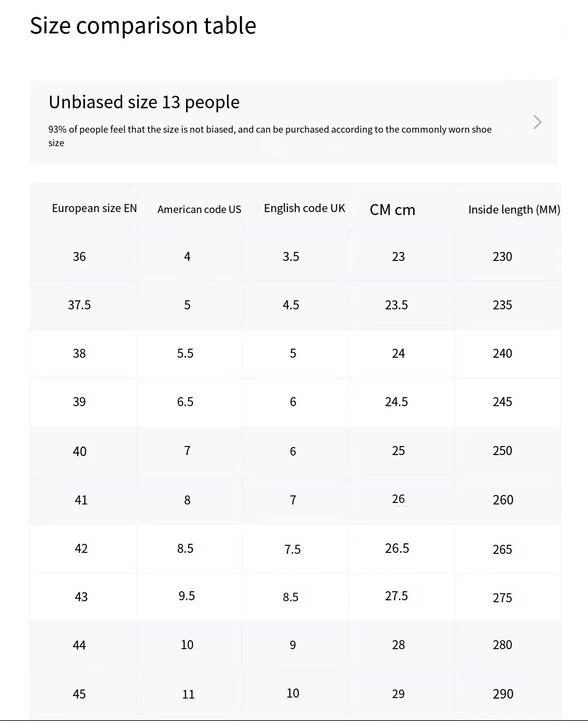The width and height of the screenshot is (588, 721).
Task: Select the American code US column header
Action: (x=199, y=210)
